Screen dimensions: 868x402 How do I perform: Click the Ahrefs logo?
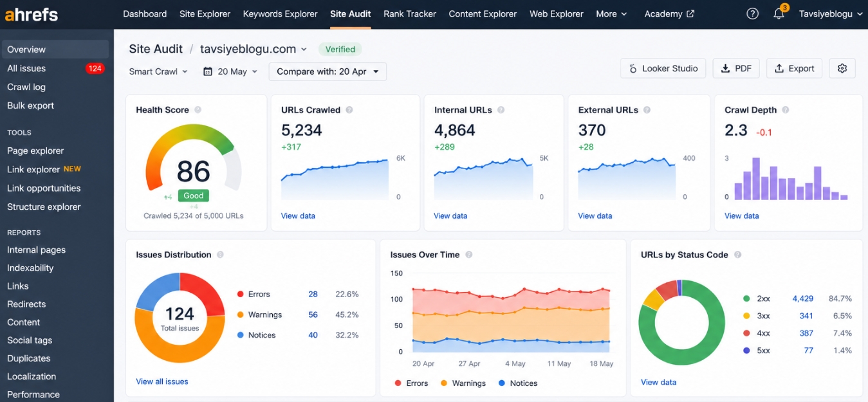click(x=32, y=14)
